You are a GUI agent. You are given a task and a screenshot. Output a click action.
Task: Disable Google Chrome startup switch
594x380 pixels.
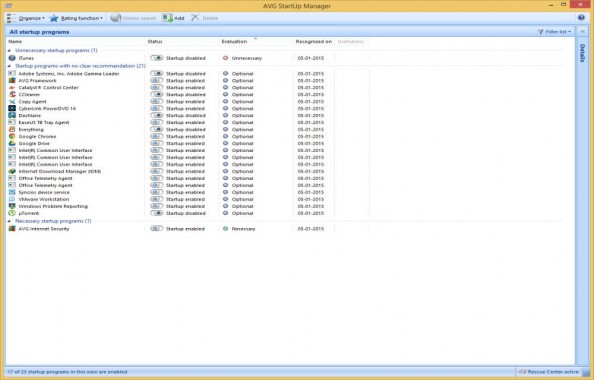click(156, 136)
